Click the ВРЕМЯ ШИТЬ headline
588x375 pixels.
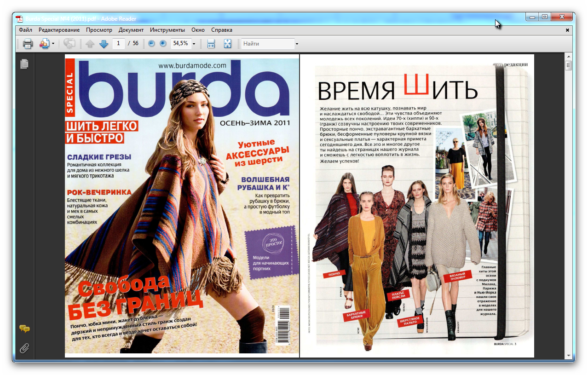pyautogui.click(x=398, y=87)
